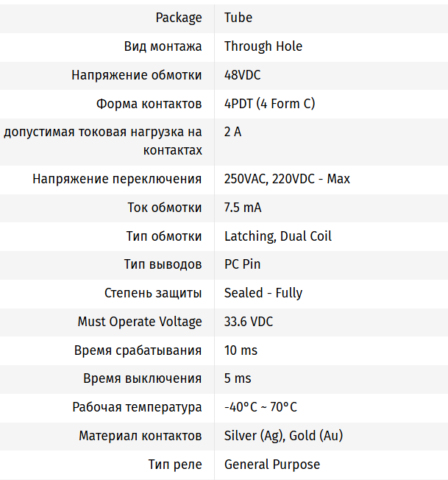Select the "48VDC" coil voltage value
The image size is (448, 480).
point(242,75)
